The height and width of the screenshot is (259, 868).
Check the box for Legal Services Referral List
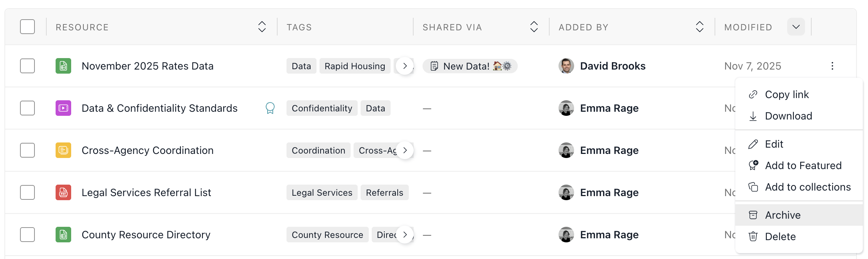click(27, 193)
